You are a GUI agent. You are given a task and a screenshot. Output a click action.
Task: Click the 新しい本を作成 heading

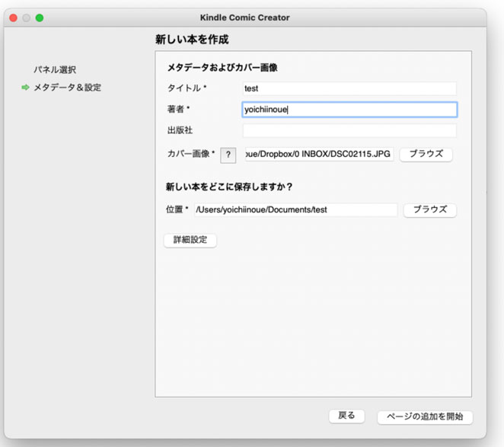(191, 40)
